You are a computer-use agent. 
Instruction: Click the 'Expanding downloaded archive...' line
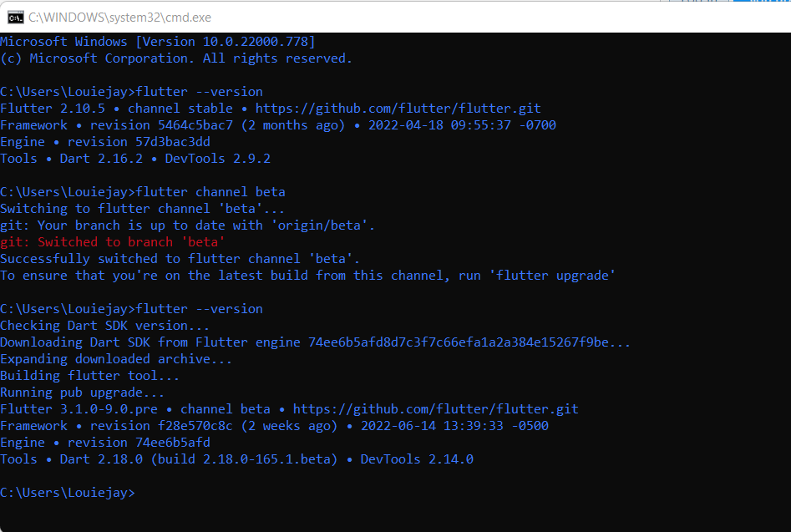[x=116, y=358]
